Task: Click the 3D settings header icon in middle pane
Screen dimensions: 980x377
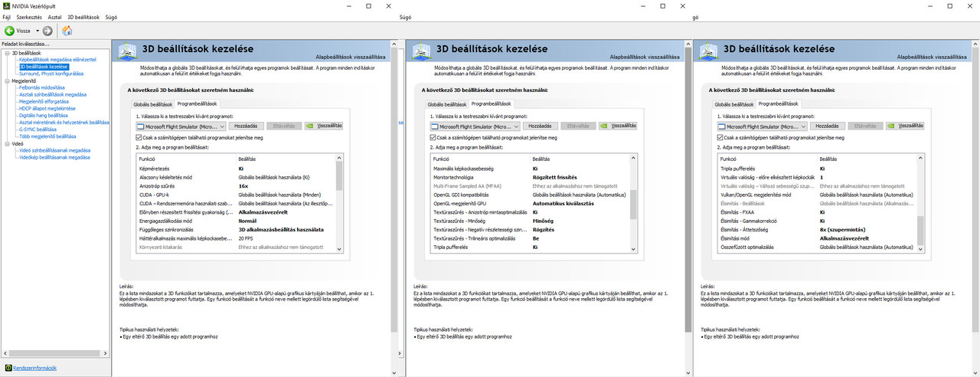Action: coord(420,52)
